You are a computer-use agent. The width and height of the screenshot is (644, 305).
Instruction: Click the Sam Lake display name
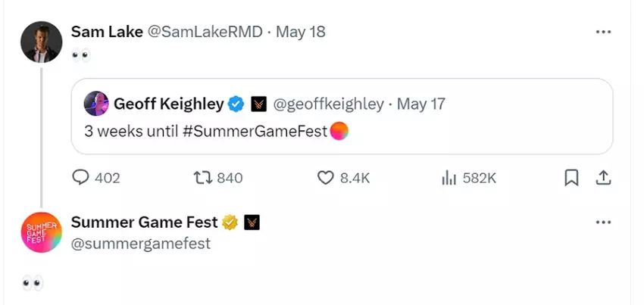pyautogui.click(x=107, y=32)
